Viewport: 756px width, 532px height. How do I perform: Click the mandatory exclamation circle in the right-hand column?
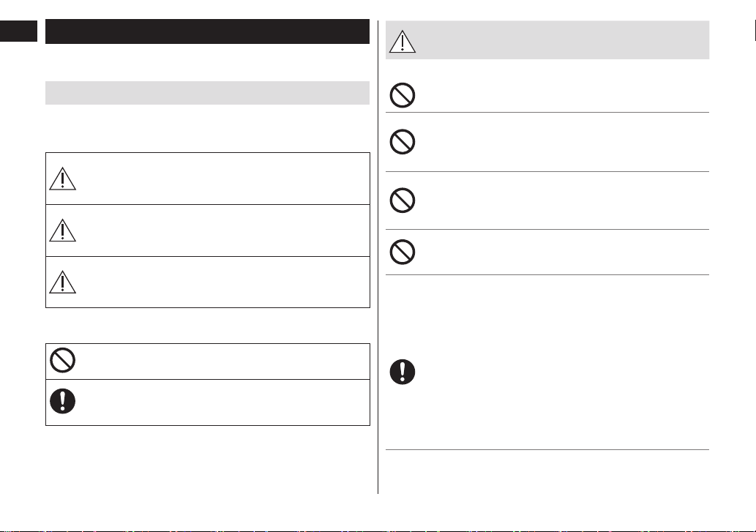[x=402, y=372]
